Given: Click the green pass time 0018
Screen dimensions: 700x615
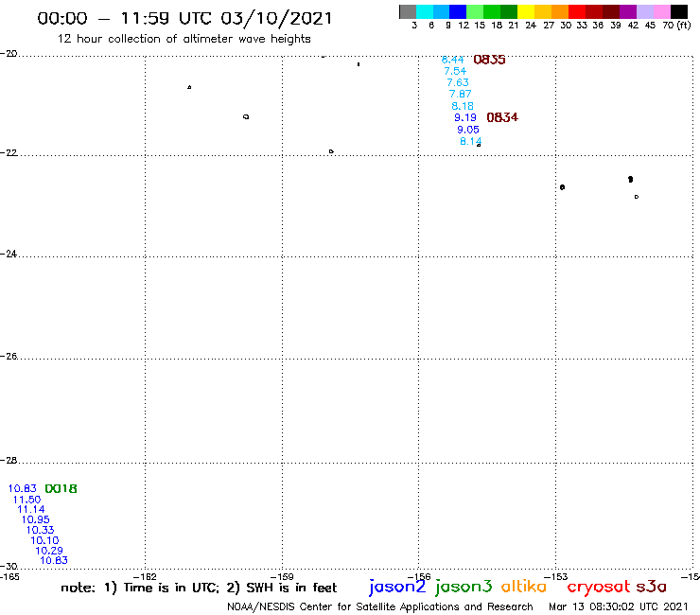Looking at the screenshot, I should 61,489.
